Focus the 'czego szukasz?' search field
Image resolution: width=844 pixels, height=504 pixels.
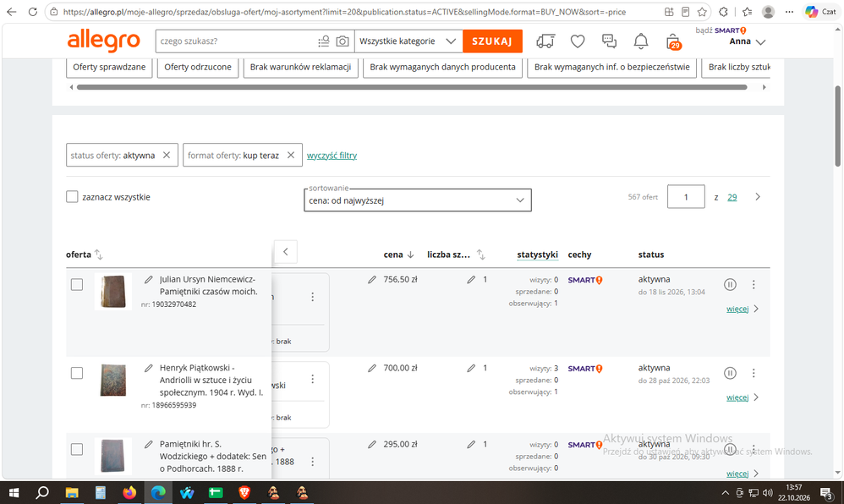237,41
